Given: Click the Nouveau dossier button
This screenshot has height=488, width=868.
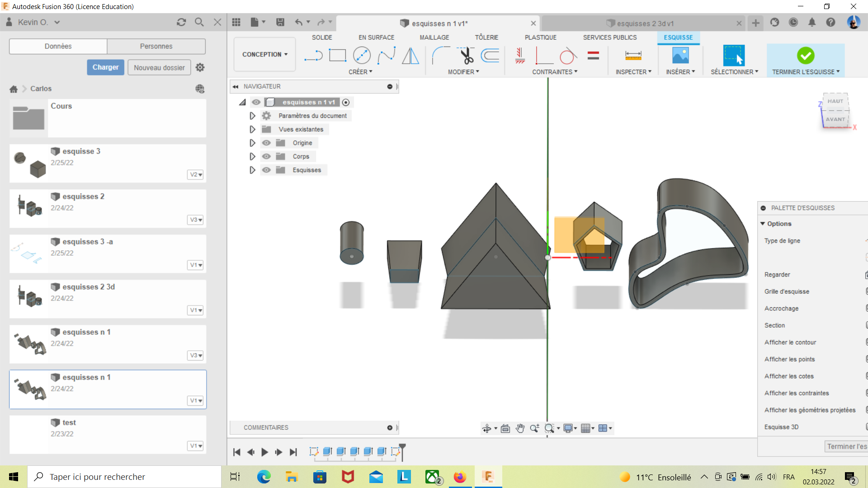Looking at the screenshot, I should click(159, 67).
